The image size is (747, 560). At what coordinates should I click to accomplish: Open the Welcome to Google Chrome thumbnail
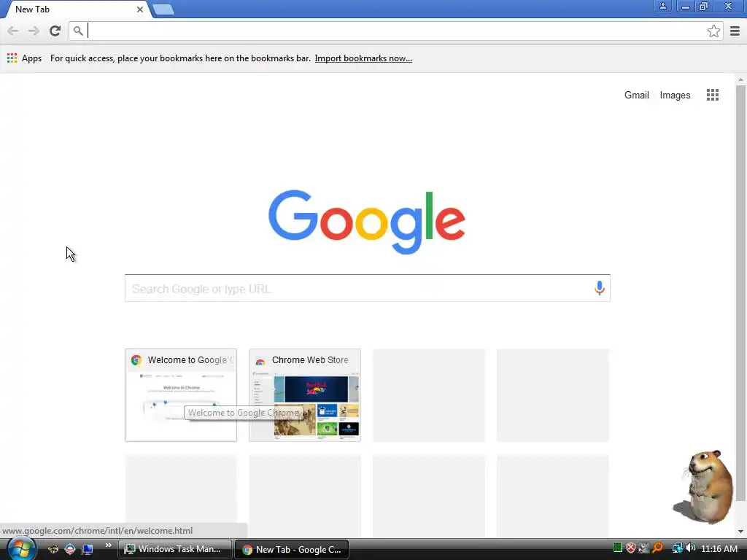[181, 395]
